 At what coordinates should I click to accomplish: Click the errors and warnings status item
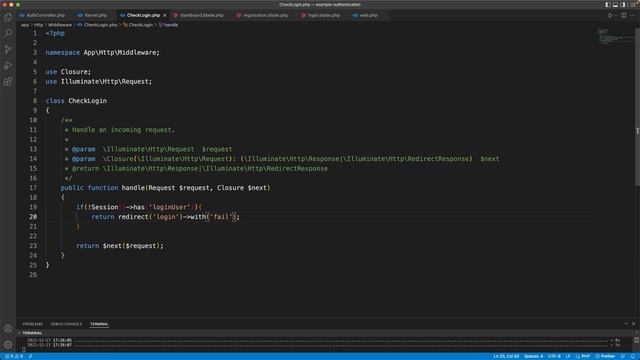click(13, 356)
